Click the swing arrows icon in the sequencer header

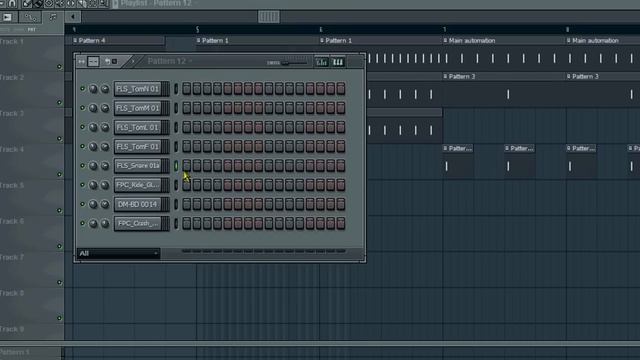click(x=82, y=62)
